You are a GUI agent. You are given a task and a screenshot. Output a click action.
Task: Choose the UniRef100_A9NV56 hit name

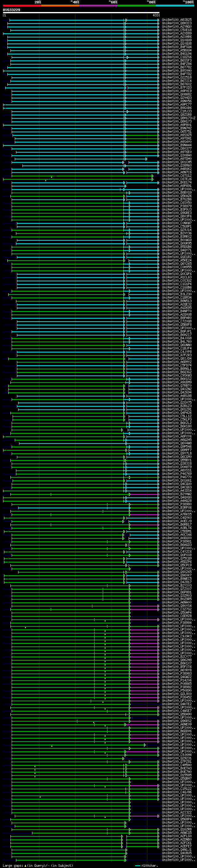pyautogui.click(x=177, y=101)
